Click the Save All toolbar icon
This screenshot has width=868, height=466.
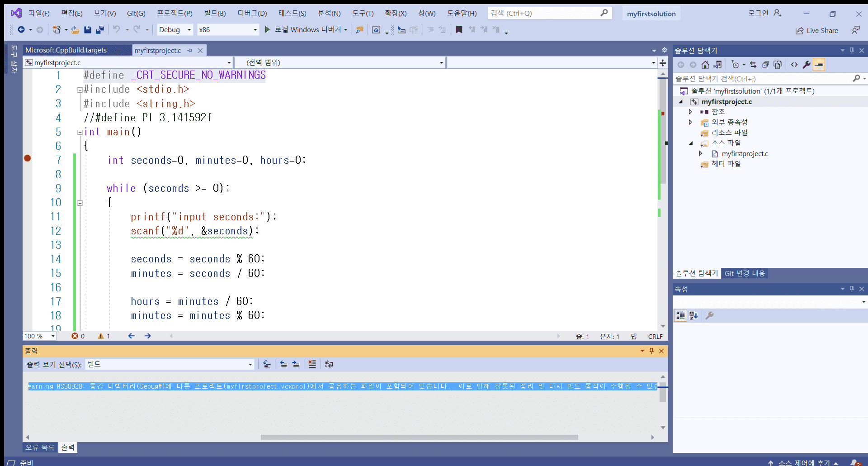point(100,30)
